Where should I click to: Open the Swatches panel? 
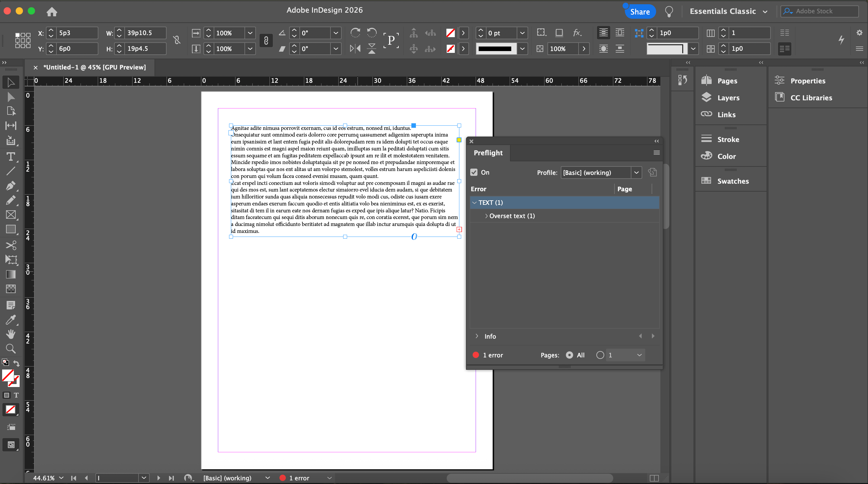click(x=732, y=181)
